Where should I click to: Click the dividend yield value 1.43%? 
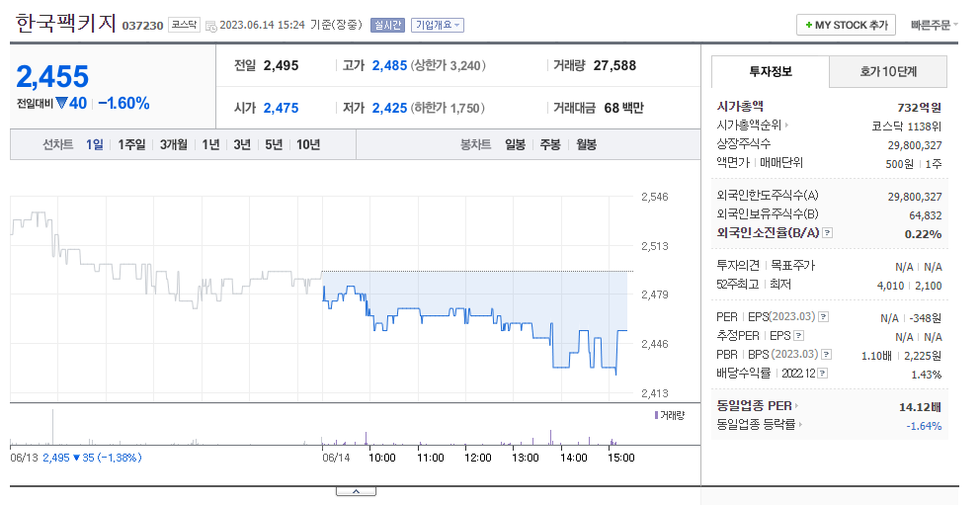point(927,375)
